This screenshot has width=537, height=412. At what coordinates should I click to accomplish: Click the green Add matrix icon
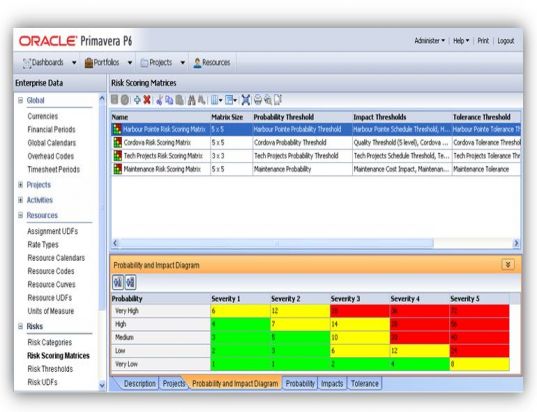137,100
